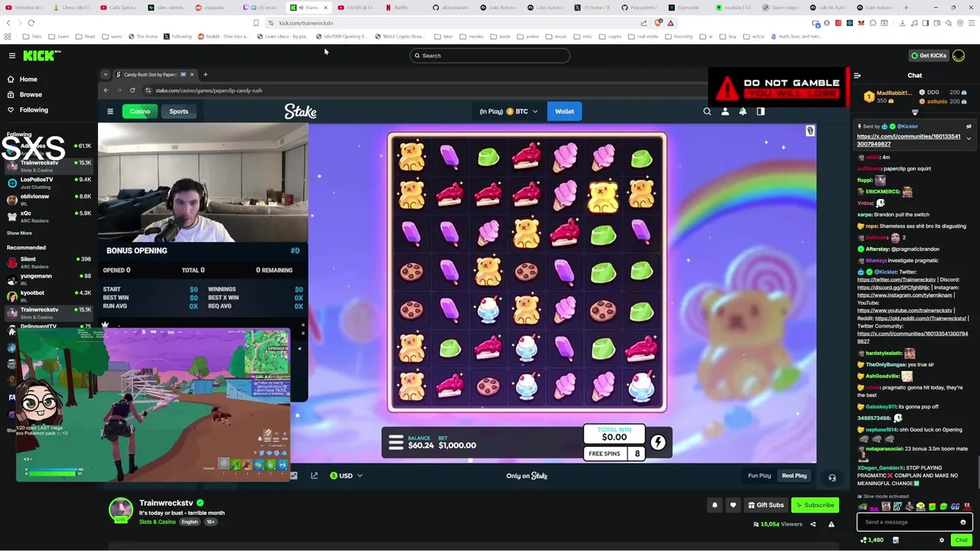Open a new browser tab plus button
This screenshot has width=980, height=551.
(906, 8)
